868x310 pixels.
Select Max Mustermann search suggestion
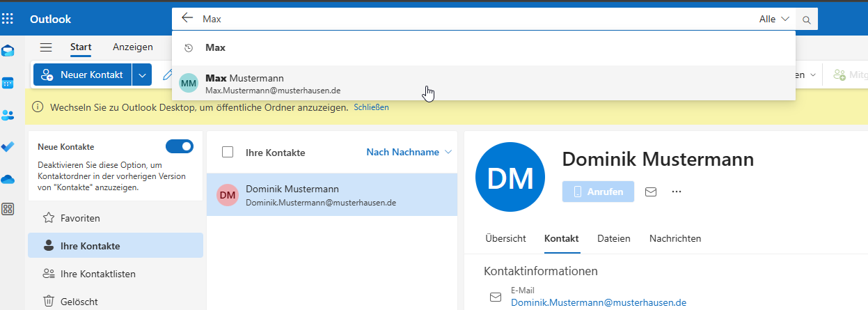[484, 84]
